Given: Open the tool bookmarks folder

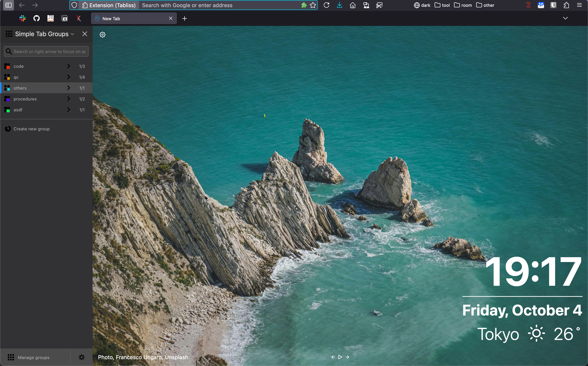Looking at the screenshot, I should pyautogui.click(x=442, y=5).
